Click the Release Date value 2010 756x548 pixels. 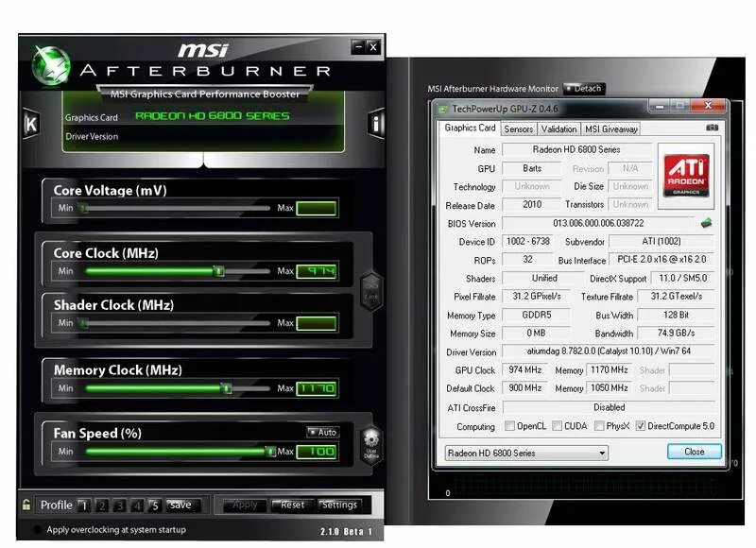(532, 204)
